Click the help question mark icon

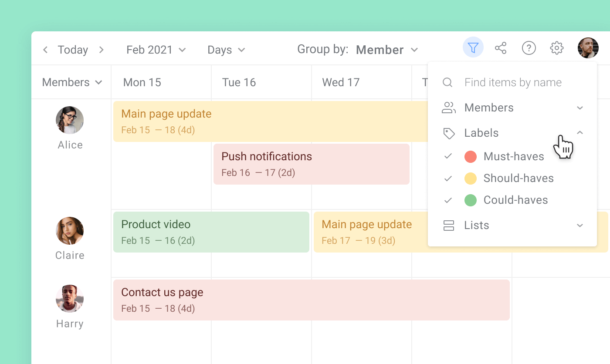[529, 48]
